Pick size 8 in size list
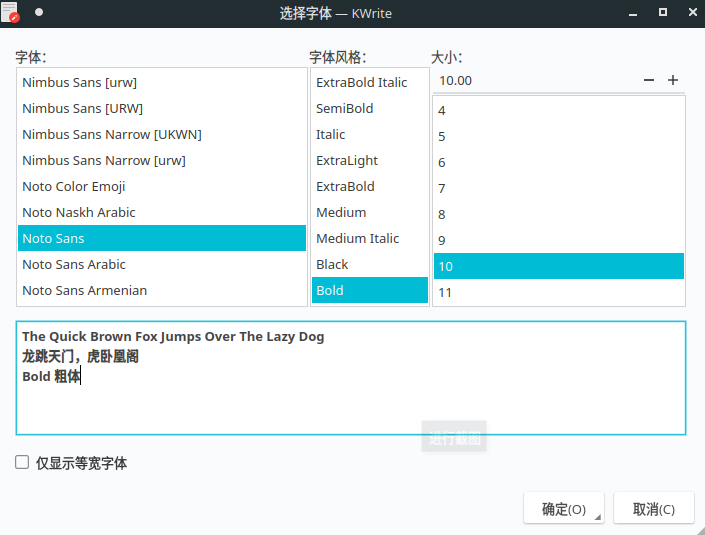This screenshot has height=535, width=705. [559, 214]
